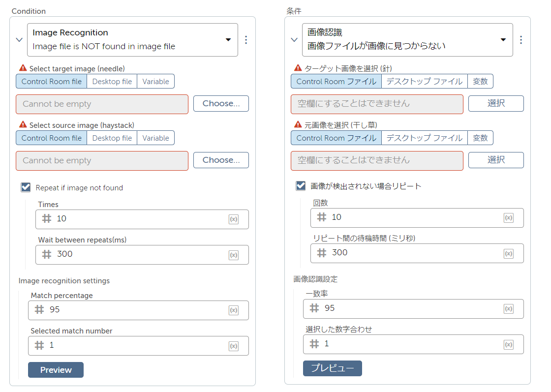The height and width of the screenshot is (392, 551).
Task: Toggle 画像が検出されない場合リピート checkbox
Action: point(301,186)
